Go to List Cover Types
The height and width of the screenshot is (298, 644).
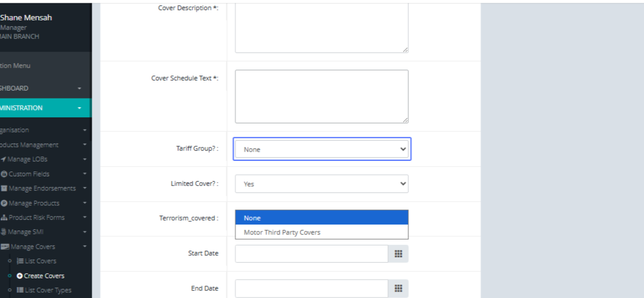tap(47, 290)
